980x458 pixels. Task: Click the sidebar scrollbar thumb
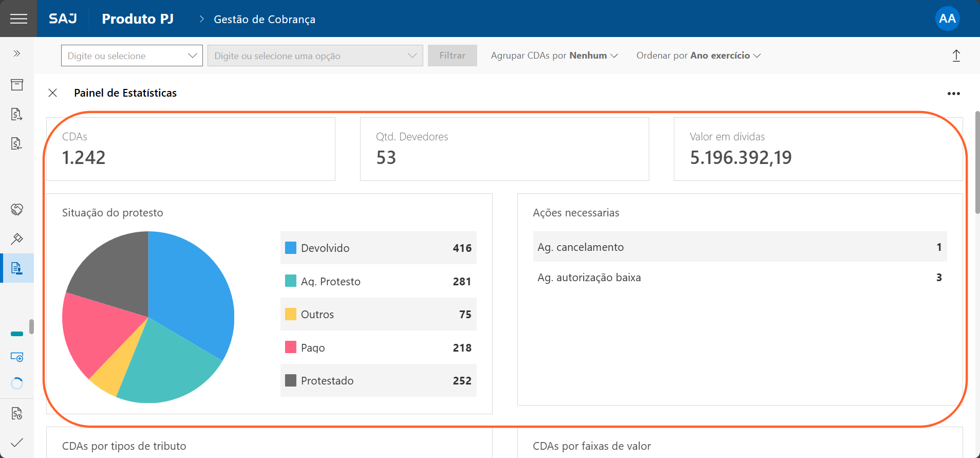31,327
